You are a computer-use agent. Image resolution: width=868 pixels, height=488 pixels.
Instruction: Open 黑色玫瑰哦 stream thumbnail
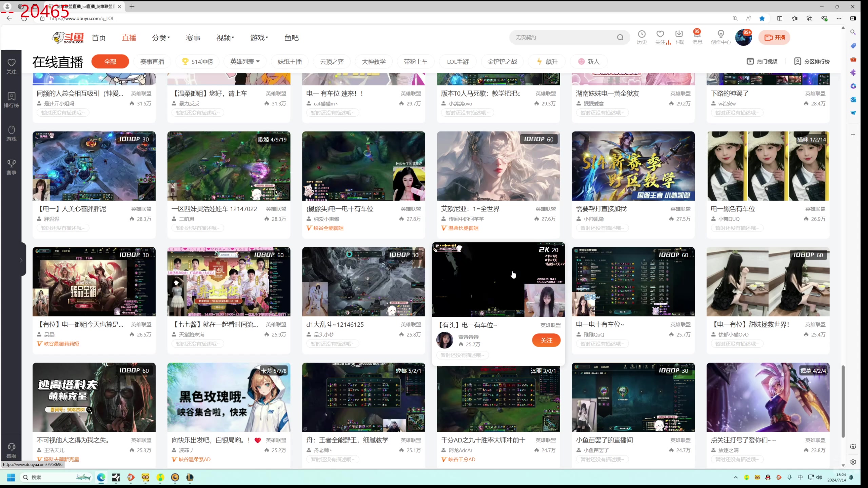click(229, 397)
